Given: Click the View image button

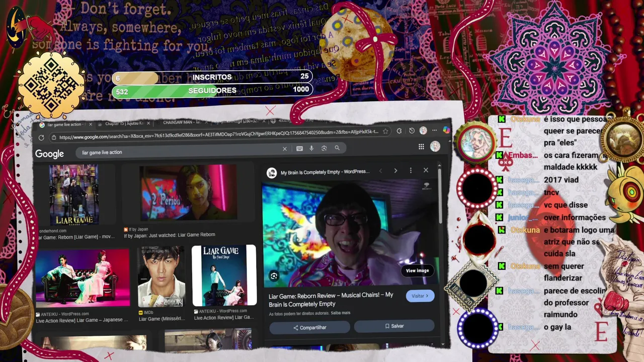Looking at the screenshot, I should point(417,270).
